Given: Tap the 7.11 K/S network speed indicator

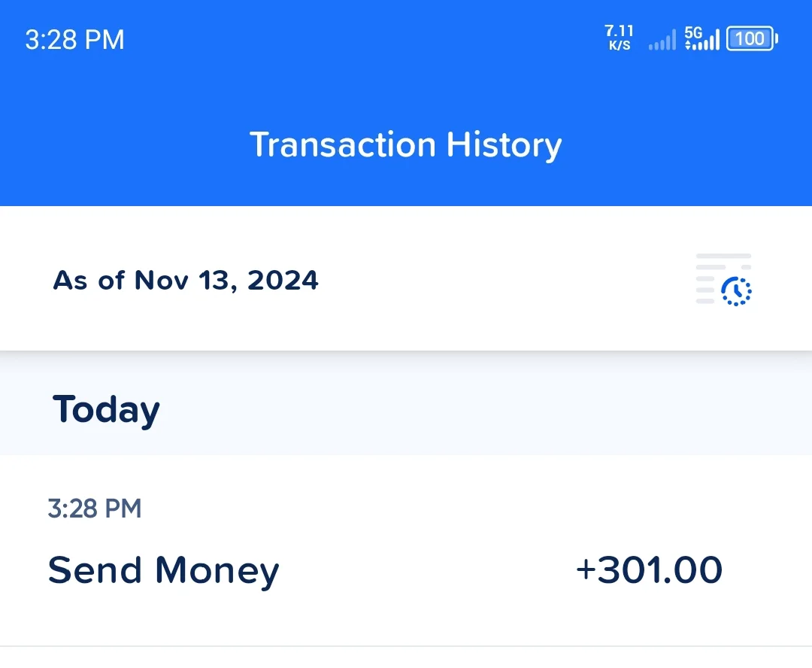Looking at the screenshot, I should coord(620,38).
